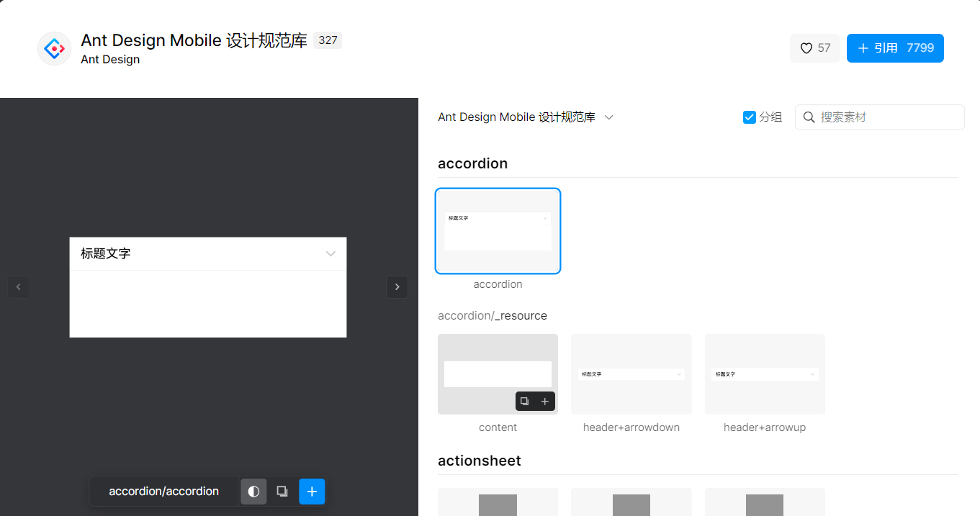This screenshot has height=516, width=980.
Task: Click the blue plus button in preview toolbar
Action: pyautogui.click(x=312, y=492)
